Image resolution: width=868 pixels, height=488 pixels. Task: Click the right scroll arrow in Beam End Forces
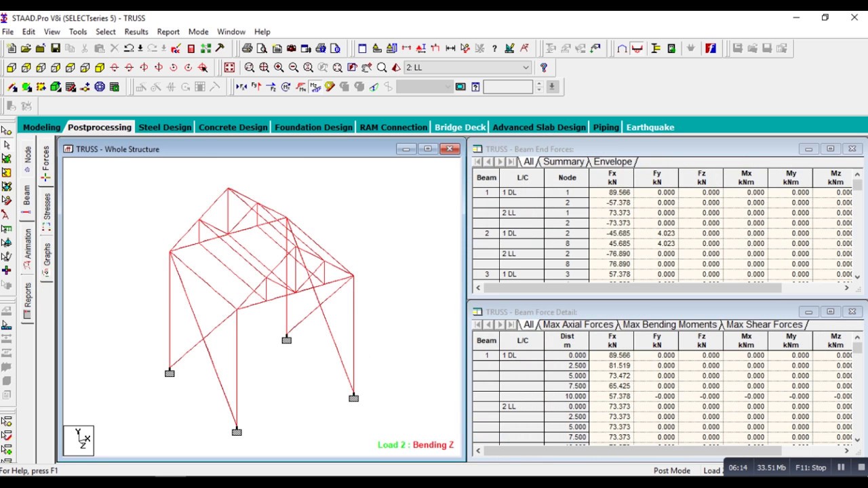pos(846,288)
